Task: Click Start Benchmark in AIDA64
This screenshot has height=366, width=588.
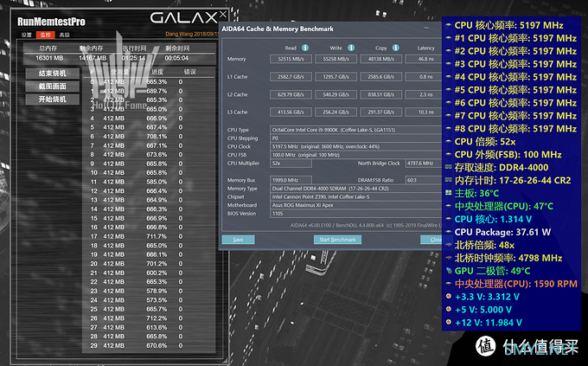Action: 337,240
